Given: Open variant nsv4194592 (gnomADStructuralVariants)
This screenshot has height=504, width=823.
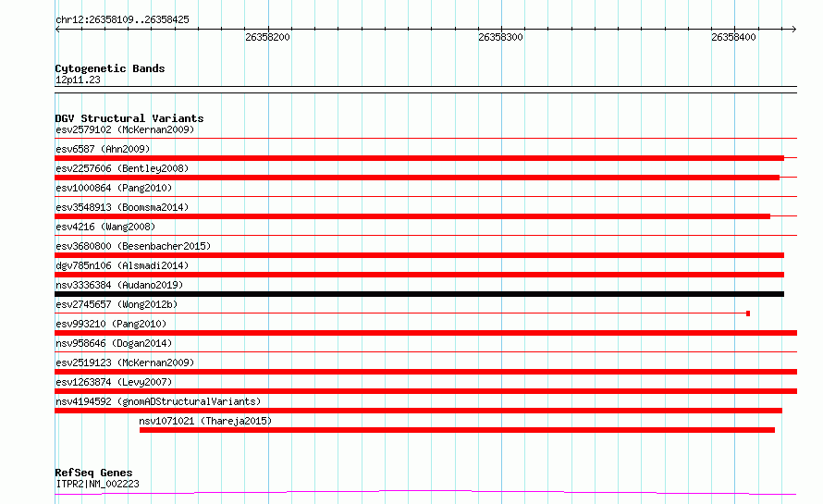Looking at the screenshot, I should point(158,401).
